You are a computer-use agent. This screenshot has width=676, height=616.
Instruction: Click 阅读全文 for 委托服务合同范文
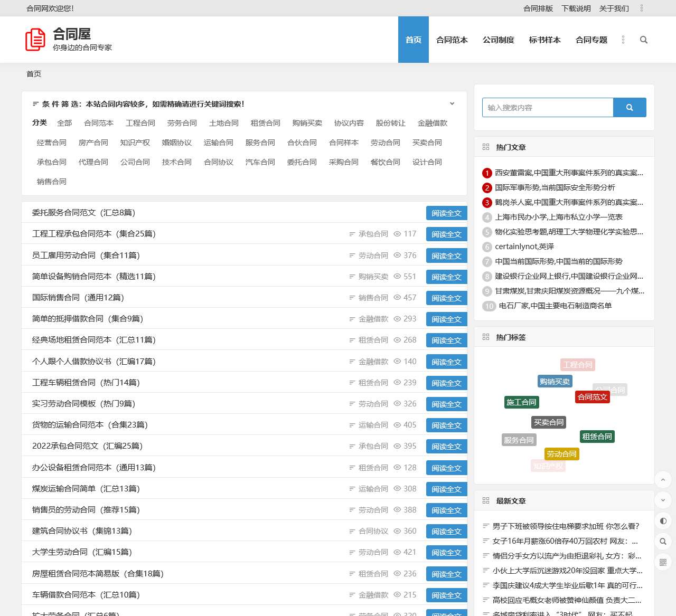[x=446, y=213]
